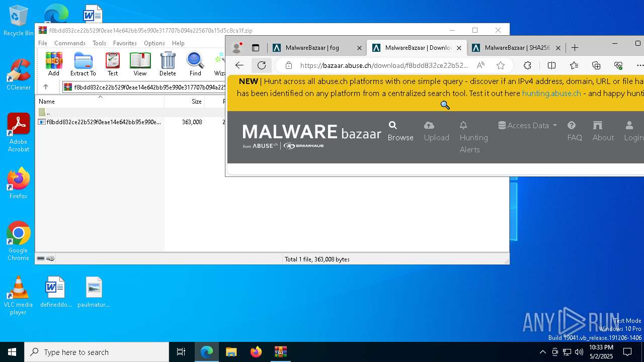
Task: Click Upload in MalwareBazaar navigation
Action: [x=437, y=131]
